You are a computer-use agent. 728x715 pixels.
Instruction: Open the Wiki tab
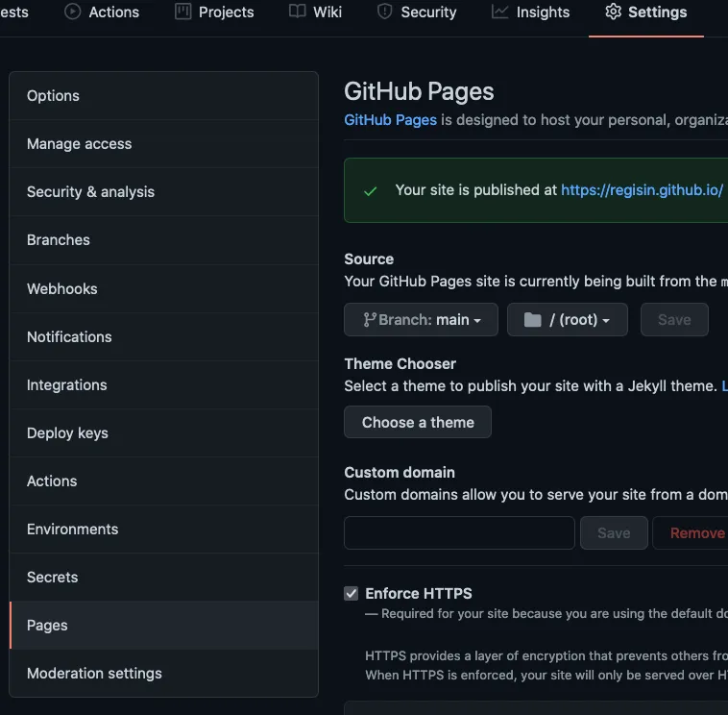tap(315, 12)
